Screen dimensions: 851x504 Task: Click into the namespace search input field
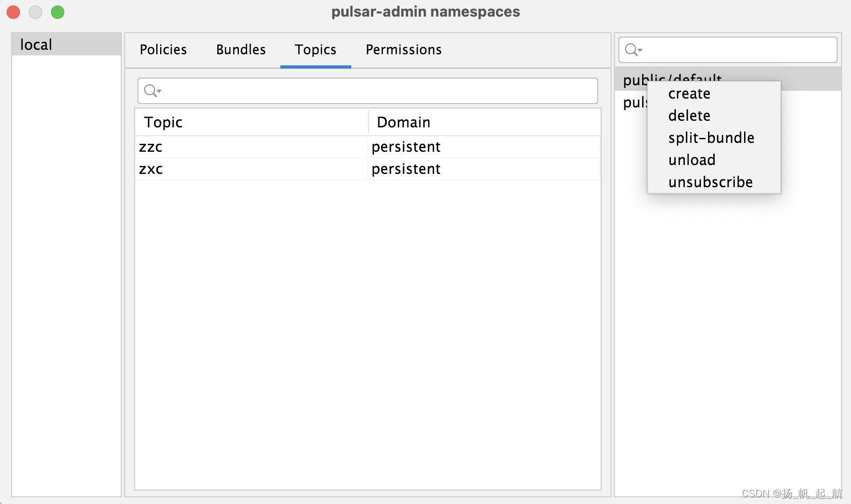pyautogui.click(x=720, y=50)
